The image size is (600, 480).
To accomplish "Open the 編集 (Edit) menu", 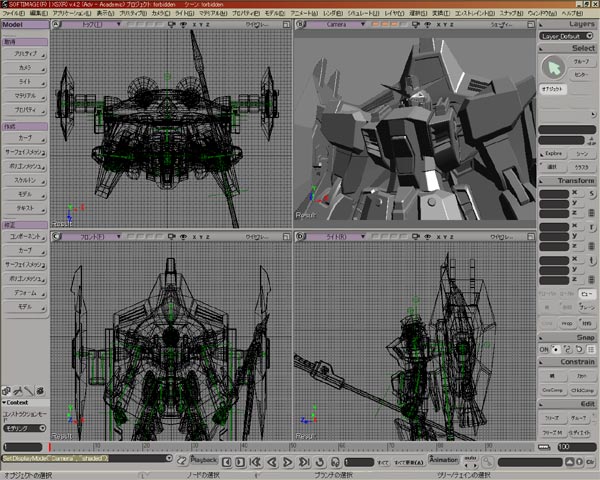I will (x=39, y=13).
